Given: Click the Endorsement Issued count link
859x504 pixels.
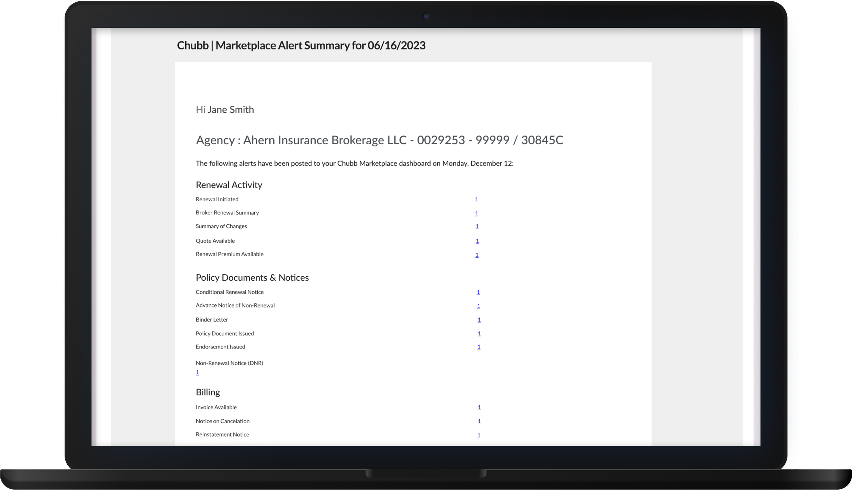Looking at the screenshot, I should (x=479, y=347).
